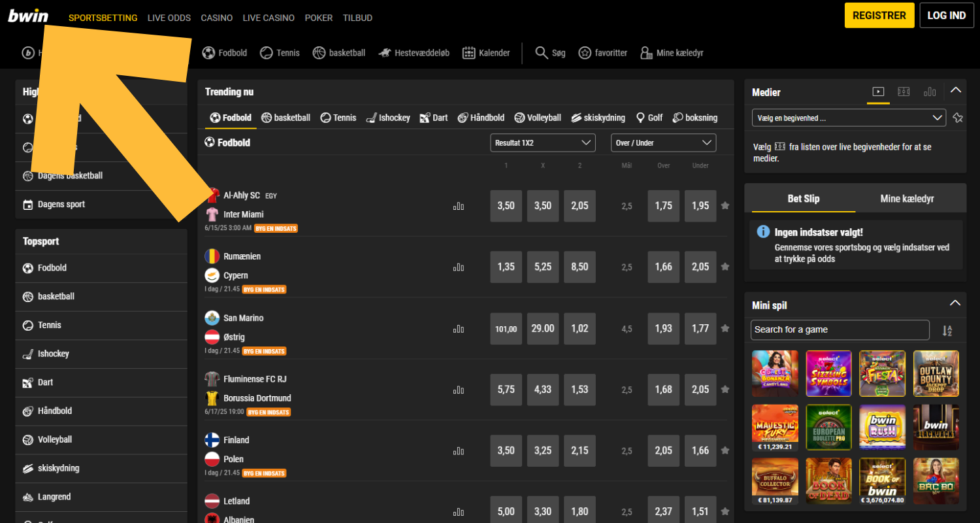Pick Over 2,37 in the Letland match
This screenshot has width=980, height=523.
point(664,512)
